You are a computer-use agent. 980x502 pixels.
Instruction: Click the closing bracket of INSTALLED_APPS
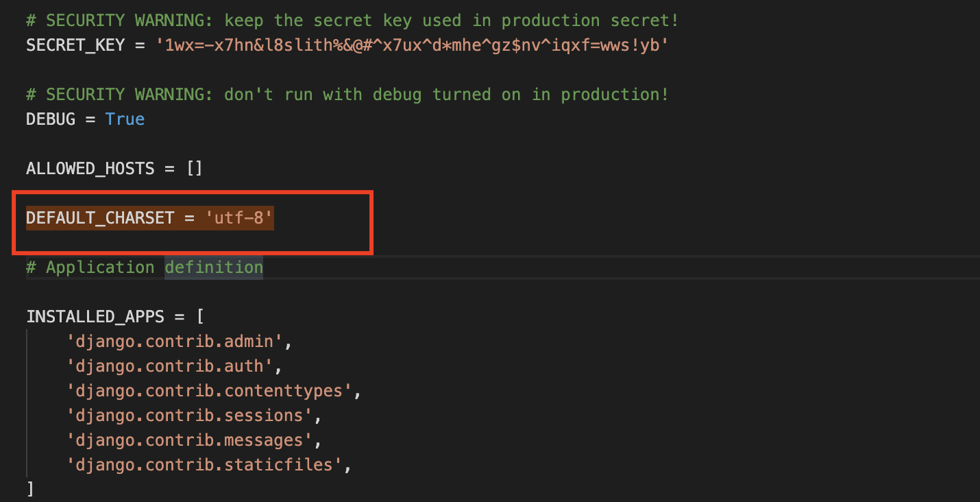(x=30, y=489)
